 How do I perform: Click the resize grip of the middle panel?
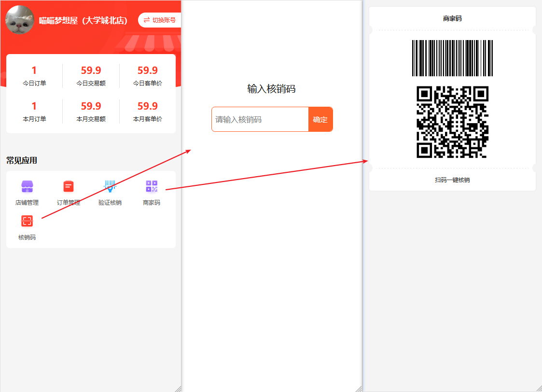click(359, 389)
